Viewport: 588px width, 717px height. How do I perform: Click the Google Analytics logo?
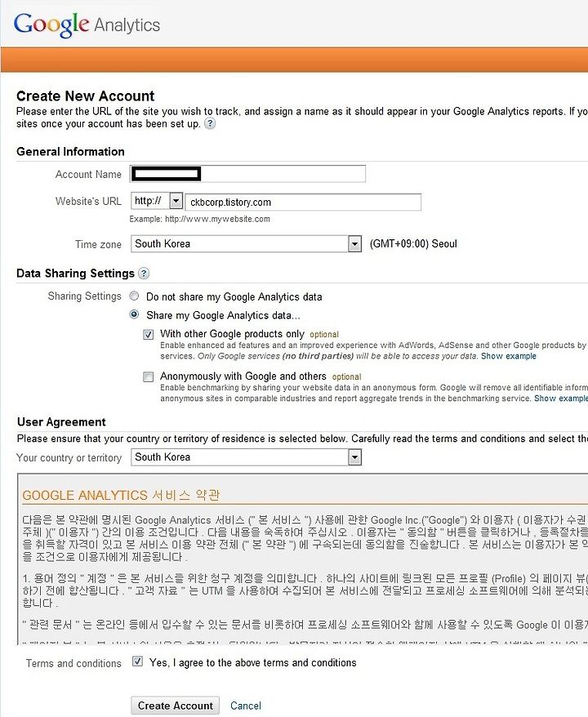pyautogui.click(x=87, y=24)
